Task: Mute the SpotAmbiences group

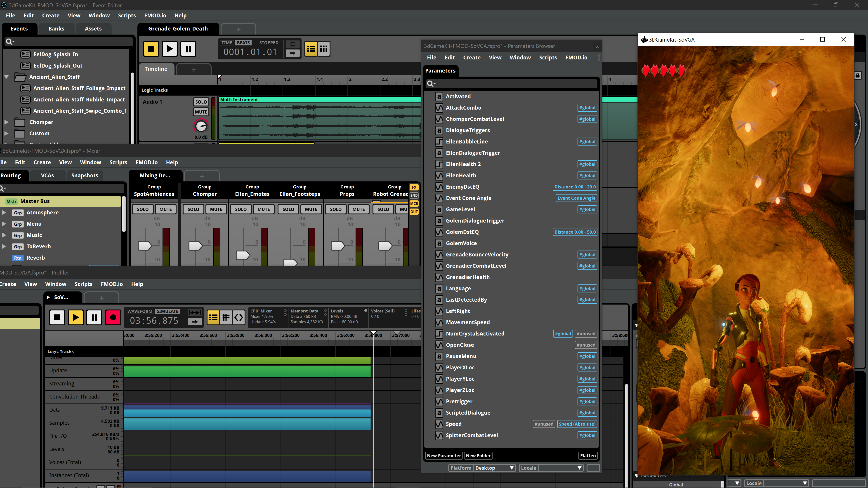Action: click(165, 209)
